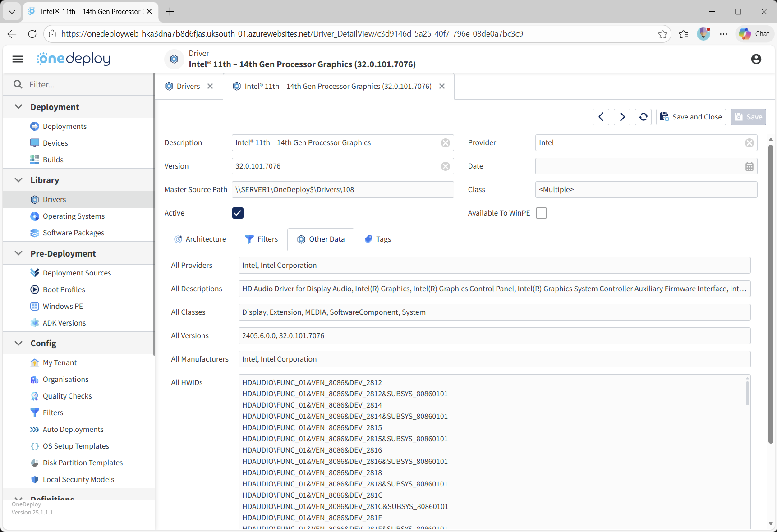The width and height of the screenshot is (777, 532).
Task: Switch to the Architecture tab
Action: point(200,239)
